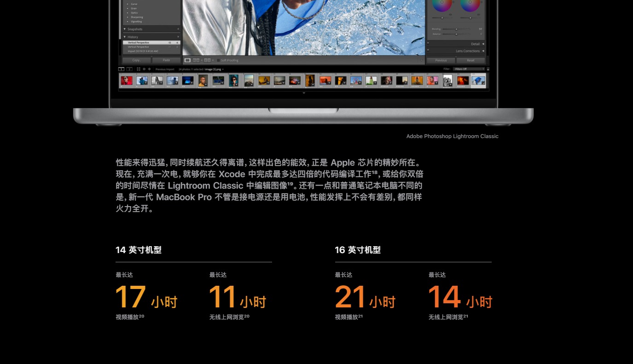Viewport: 633px width, 364px height.
Task: Click the next photo arrow above the filmstrip
Action: pos(149,69)
